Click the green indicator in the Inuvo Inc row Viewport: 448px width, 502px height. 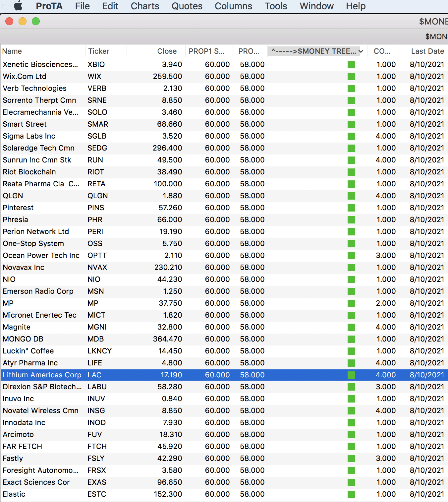pyautogui.click(x=351, y=399)
